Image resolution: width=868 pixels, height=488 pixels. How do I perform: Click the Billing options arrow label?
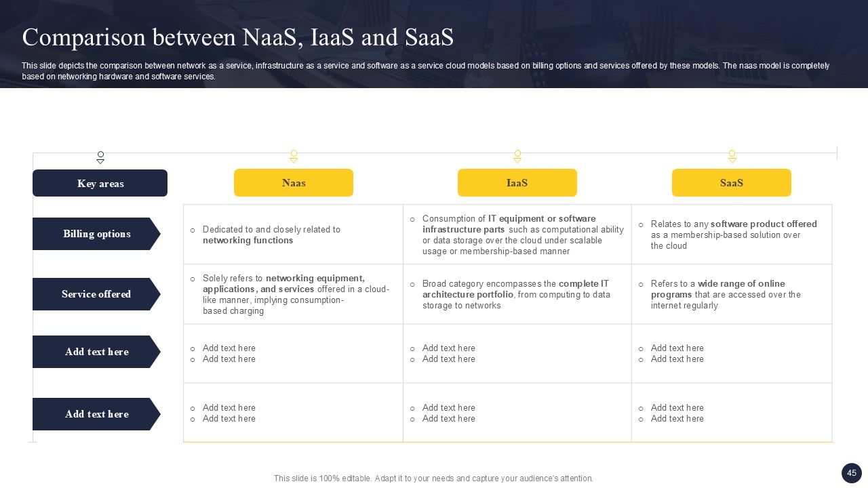pyautogui.click(x=96, y=234)
